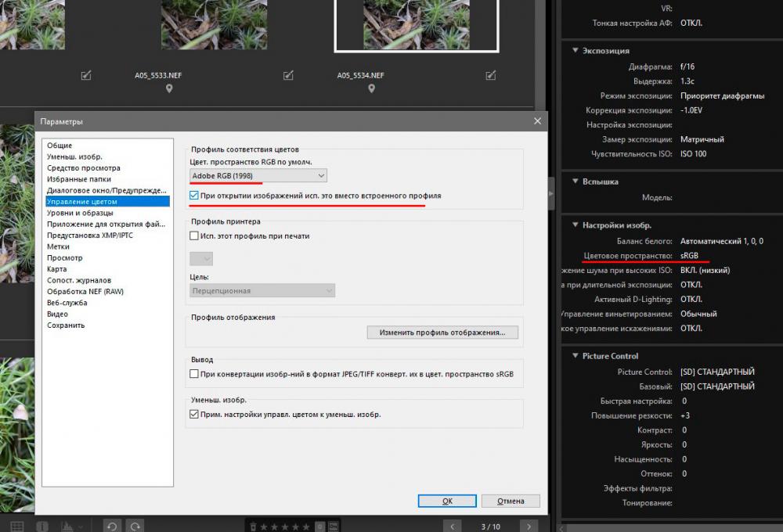This screenshot has height=532, width=783.
Task: Click the protect icon after label box
Action: [333, 527]
